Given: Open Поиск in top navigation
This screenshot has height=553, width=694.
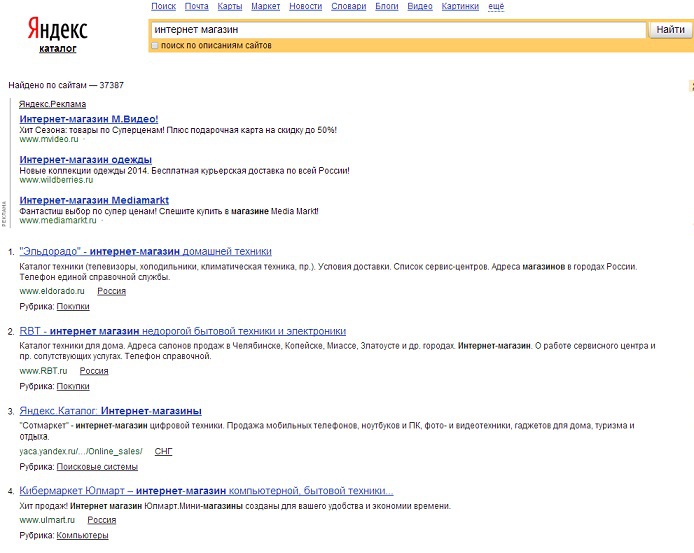Looking at the screenshot, I should click(x=163, y=6).
